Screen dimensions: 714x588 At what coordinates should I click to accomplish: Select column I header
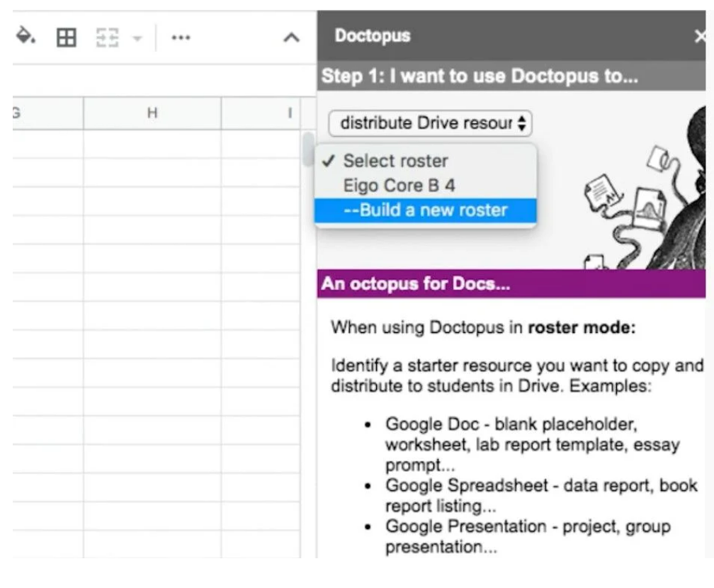pos(261,113)
